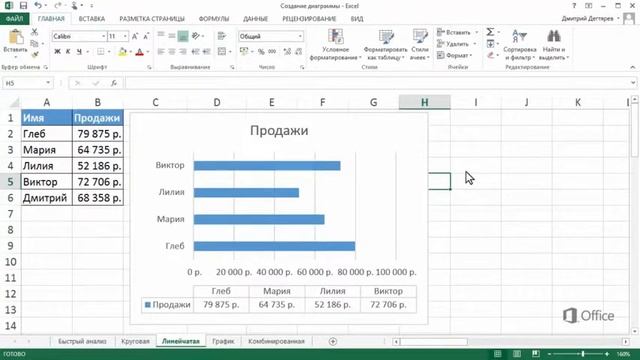Click the percent style icon

(261, 52)
